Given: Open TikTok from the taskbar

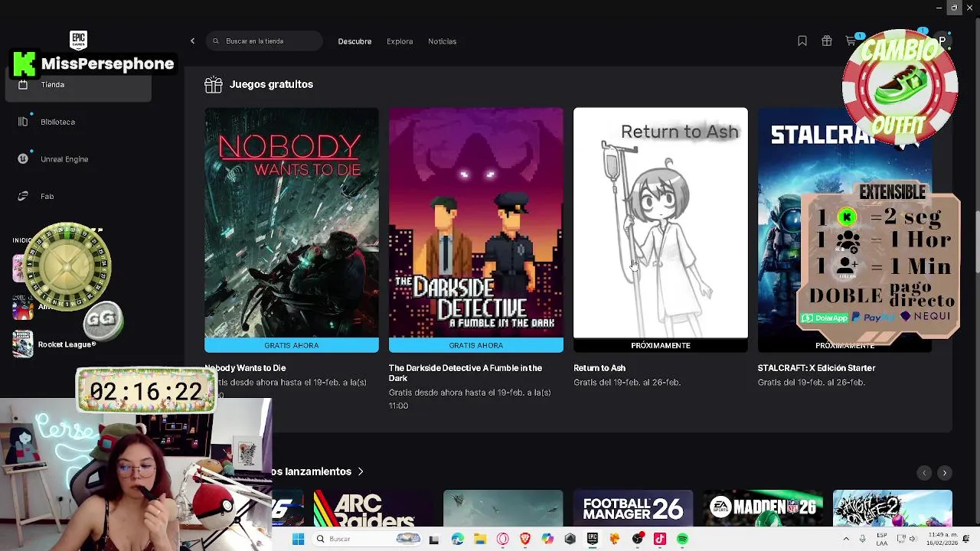Looking at the screenshot, I should [660, 539].
